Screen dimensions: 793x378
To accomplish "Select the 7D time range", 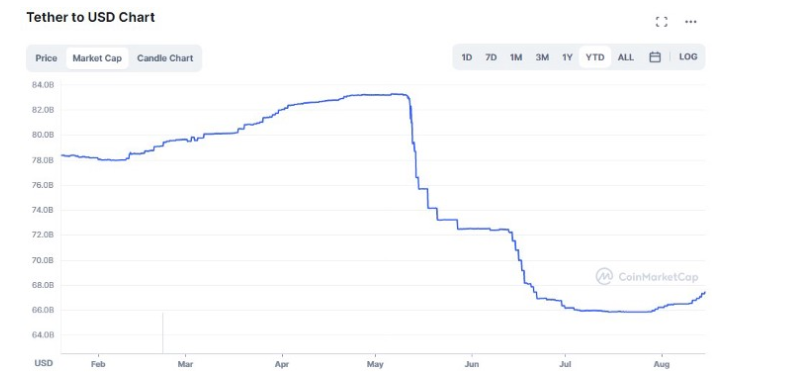I will [x=491, y=57].
